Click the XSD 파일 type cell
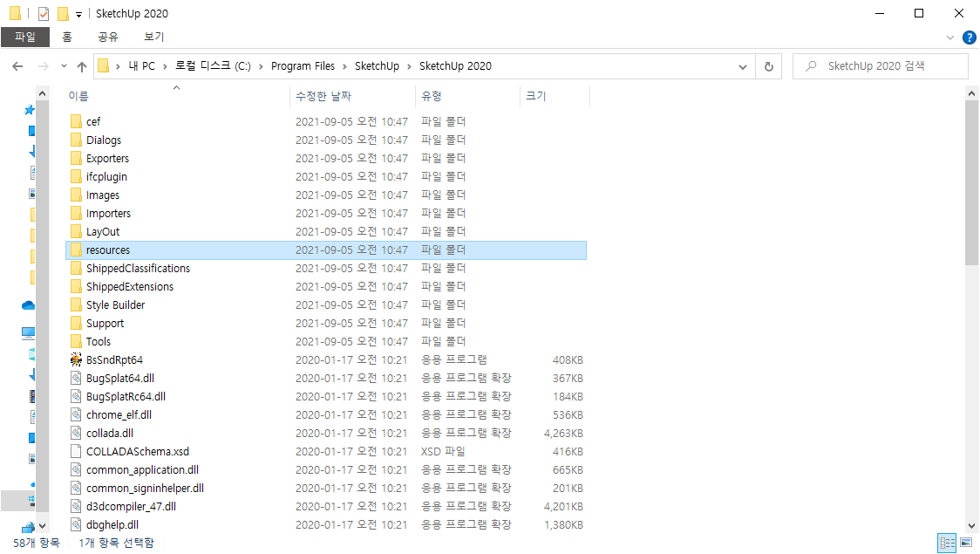 pos(443,451)
